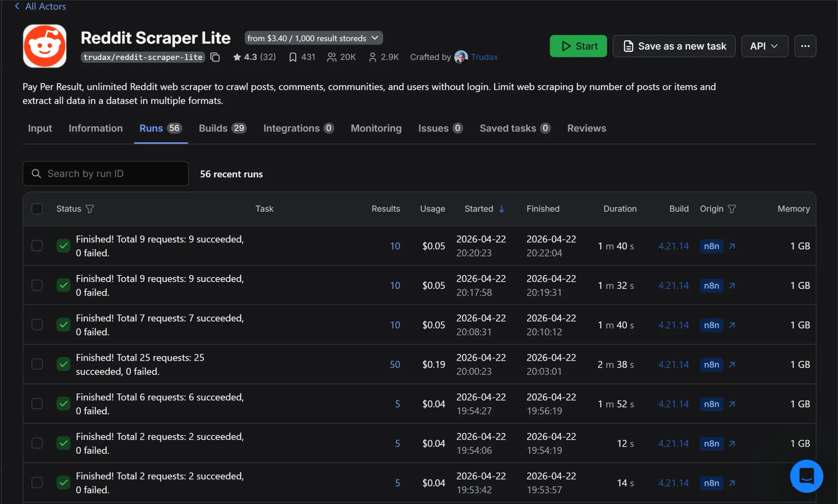Open the Issues tab
Image resolution: width=838 pixels, height=504 pixels.
point(440,128)
